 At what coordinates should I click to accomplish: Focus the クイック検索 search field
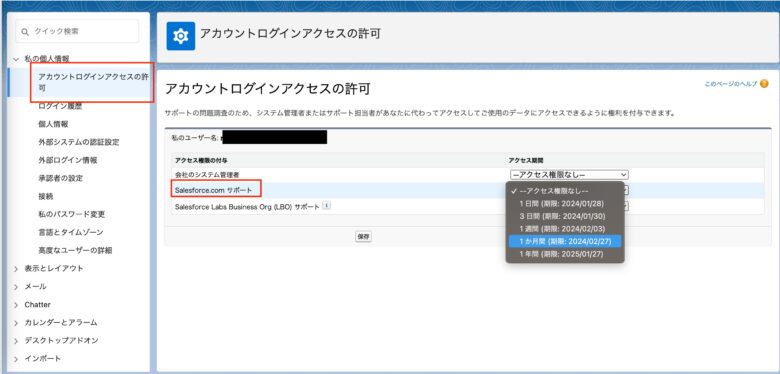click(77, 31)
